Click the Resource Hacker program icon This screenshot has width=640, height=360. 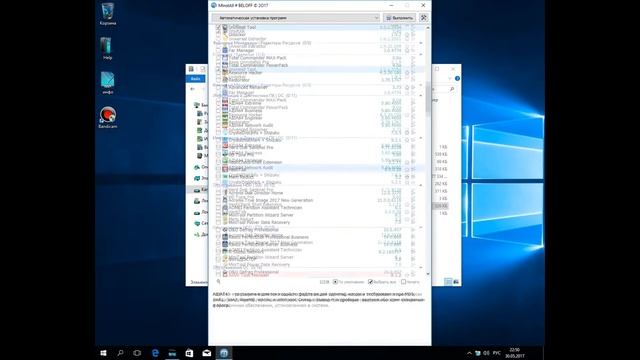(x=225, y=73)
